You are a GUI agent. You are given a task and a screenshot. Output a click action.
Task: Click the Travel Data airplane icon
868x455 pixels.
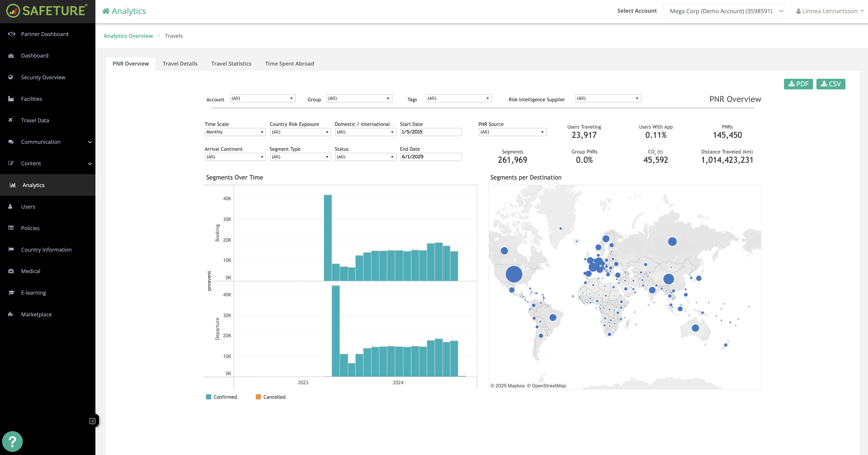[x=11, y=120]
